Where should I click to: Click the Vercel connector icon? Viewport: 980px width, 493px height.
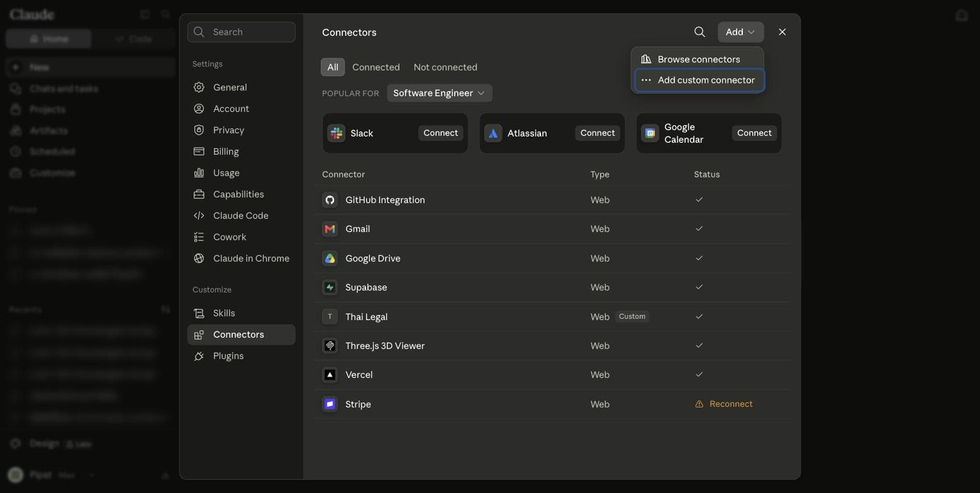[x=330, y=375]
